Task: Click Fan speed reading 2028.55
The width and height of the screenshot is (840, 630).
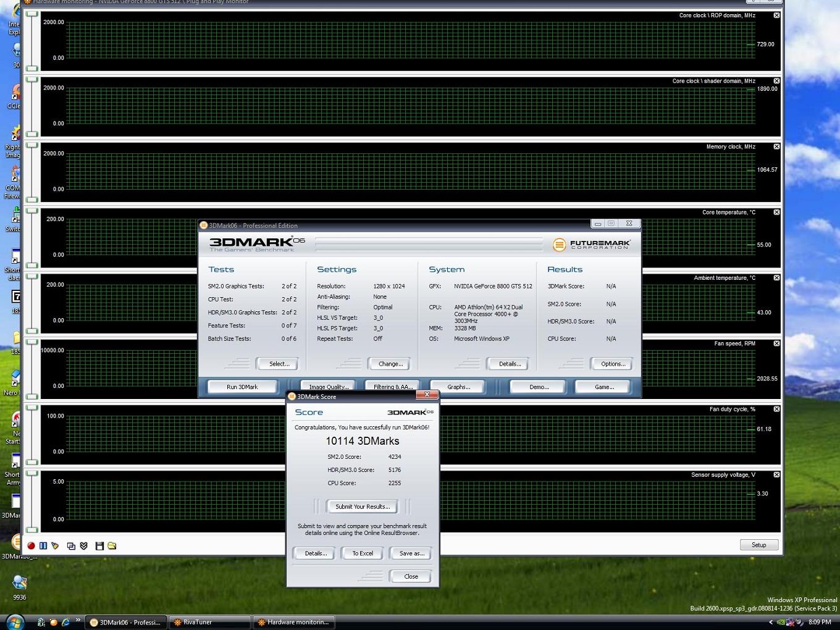Action: click(x=767, y=379)
